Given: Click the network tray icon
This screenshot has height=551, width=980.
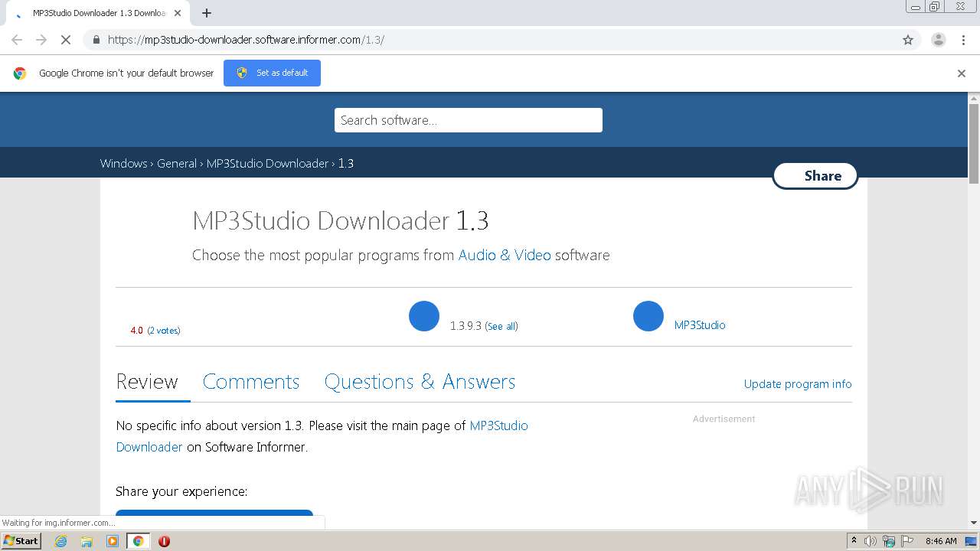Looking at the screenshot, I should point(889,541).
